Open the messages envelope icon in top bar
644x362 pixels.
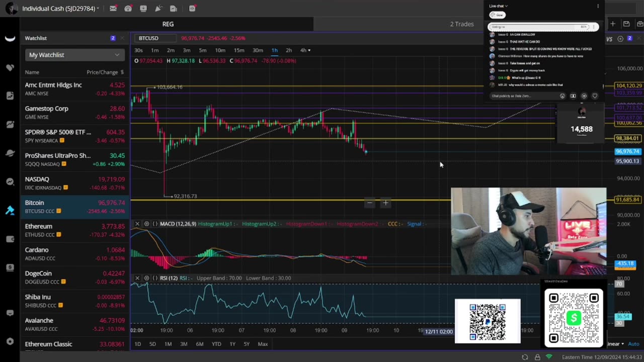tap(113, 9)
